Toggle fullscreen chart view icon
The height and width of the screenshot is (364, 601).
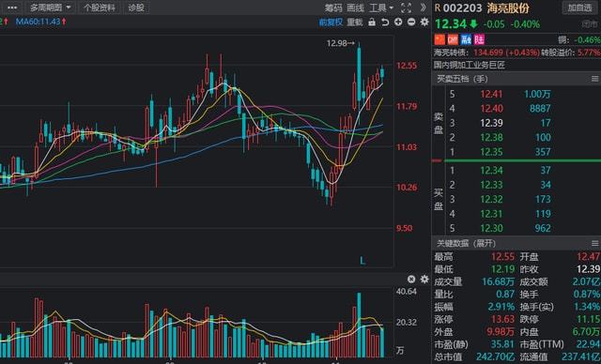(x=406, y=8)
